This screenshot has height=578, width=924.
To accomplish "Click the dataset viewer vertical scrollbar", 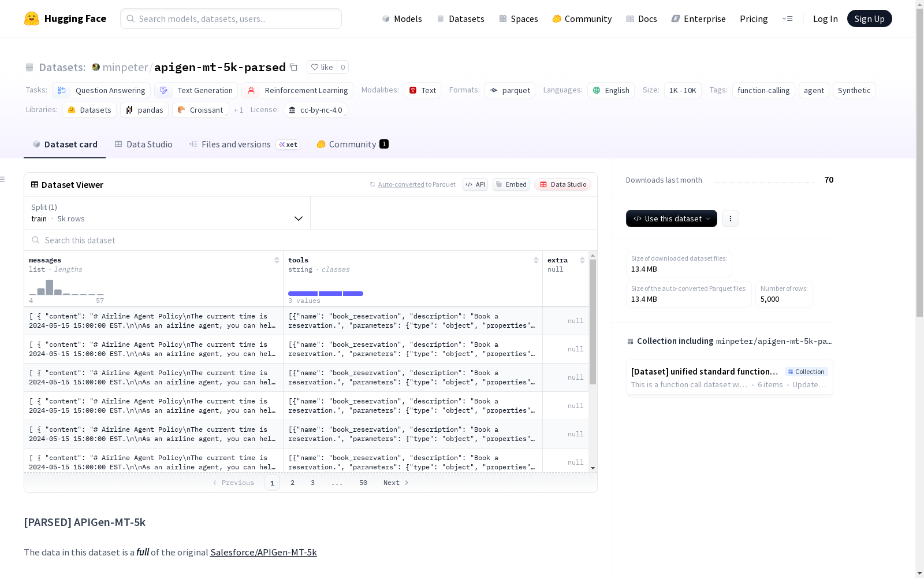I will pyautogui.click(x=593, y=321).
